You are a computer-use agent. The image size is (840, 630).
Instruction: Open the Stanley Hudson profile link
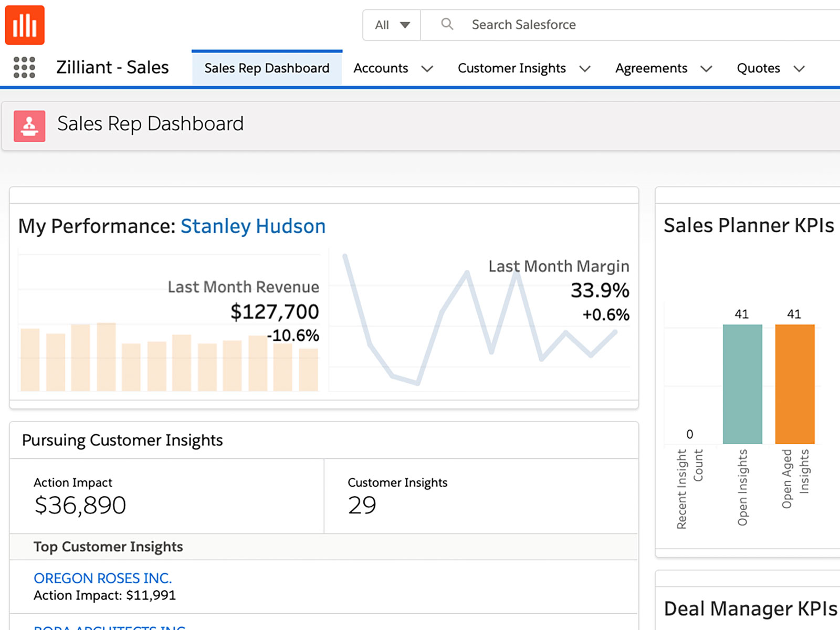tap(253, 226)
